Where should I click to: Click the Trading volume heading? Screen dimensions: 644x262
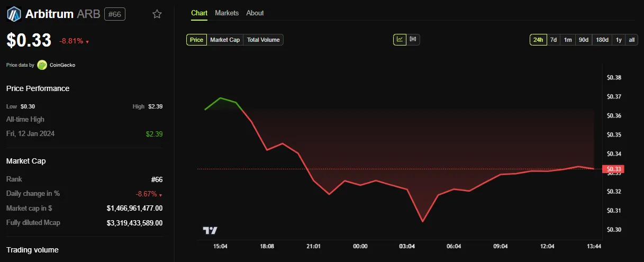tap(32, 250)
